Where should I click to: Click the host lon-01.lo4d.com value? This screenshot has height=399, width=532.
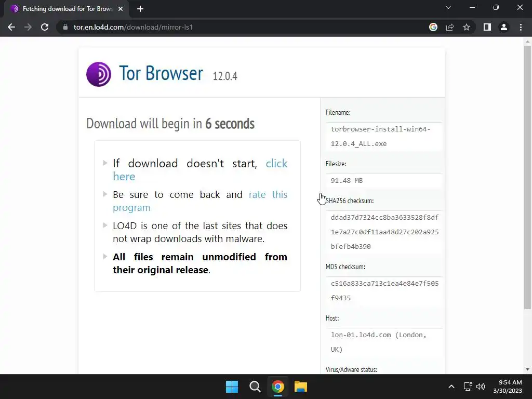(x=379, y=342)
